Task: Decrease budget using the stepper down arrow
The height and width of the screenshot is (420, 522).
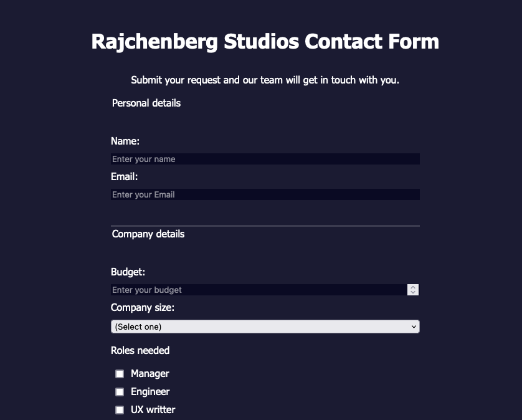Action: [413, 292]
